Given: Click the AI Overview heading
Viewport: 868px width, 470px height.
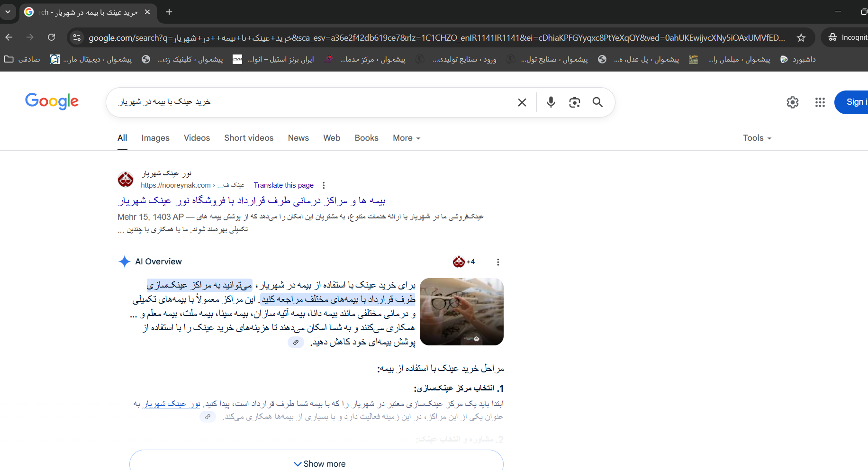Looking at the screenshot, I should pos(158,262).
